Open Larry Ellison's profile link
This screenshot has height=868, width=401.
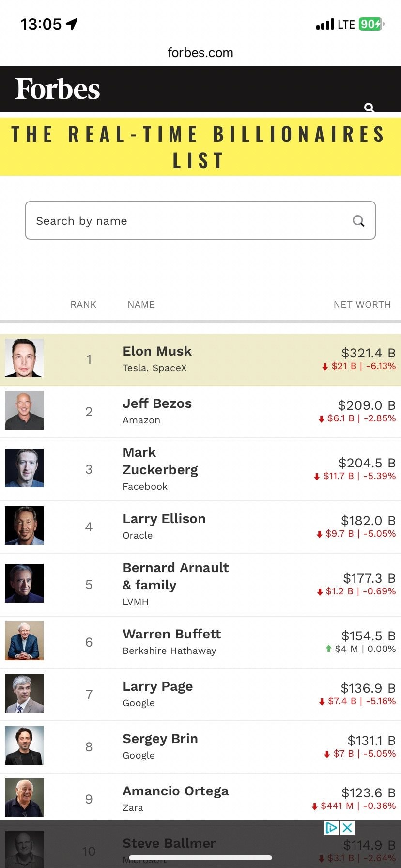[x=164, y=519]
